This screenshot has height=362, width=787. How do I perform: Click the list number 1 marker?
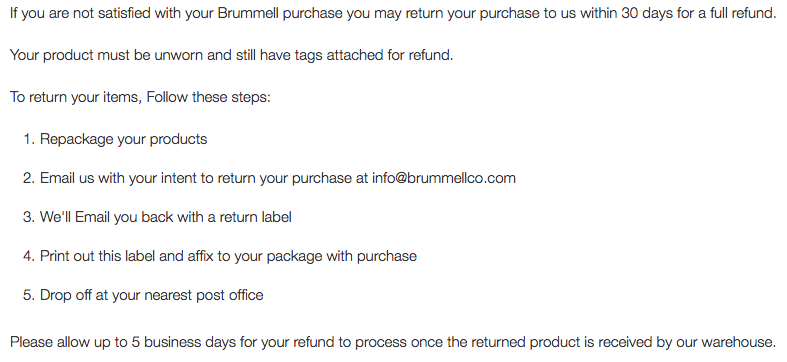click(29, 139)
